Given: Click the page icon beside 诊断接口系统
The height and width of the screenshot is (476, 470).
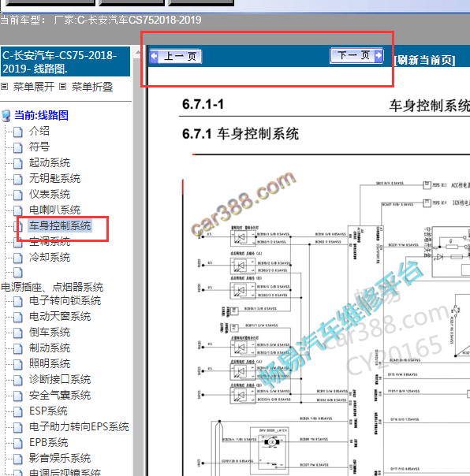Looking at the screenshot, I should pyautogui.click(x=18, y=381).
